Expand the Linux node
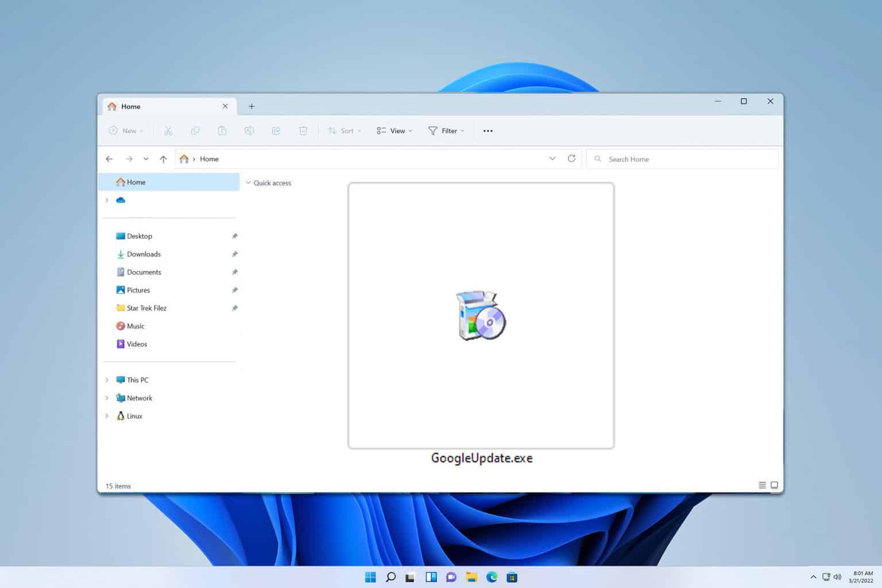Image resolution: width=882 pixels, height=588 pixels. coord(107,416)
